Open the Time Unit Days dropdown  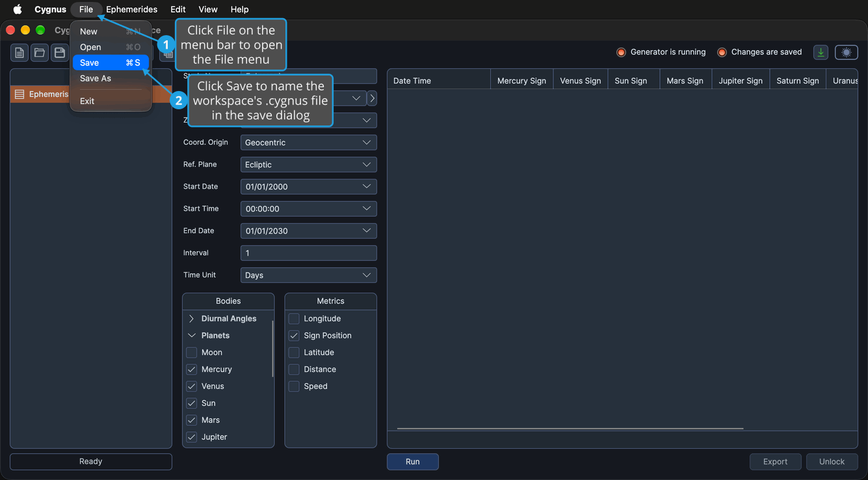point(309,275)
